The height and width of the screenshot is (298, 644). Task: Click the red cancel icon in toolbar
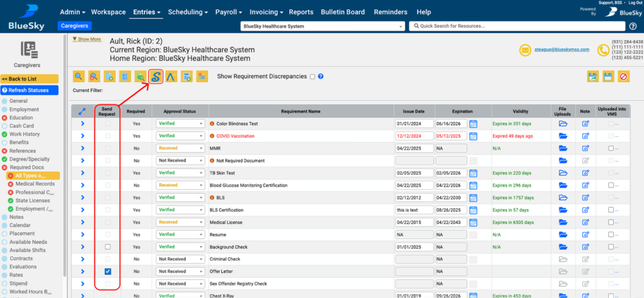click(623, 76)
